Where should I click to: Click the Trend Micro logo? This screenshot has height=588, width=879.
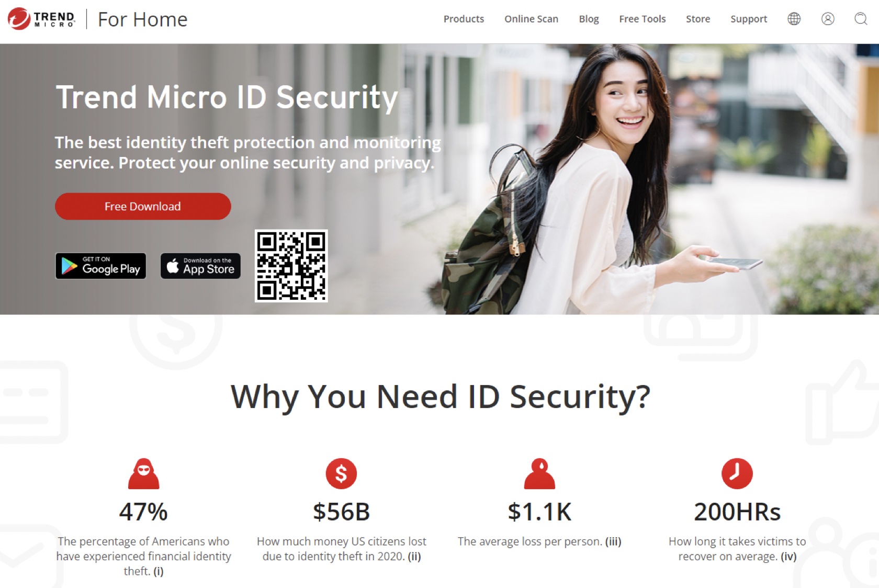coord(41,19)
